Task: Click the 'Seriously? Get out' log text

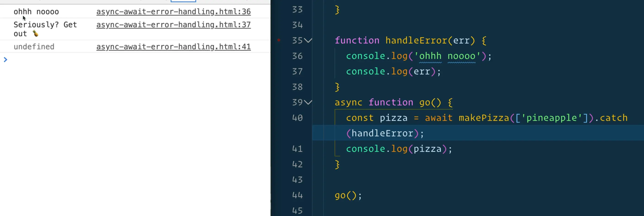Action: [45, 25]
